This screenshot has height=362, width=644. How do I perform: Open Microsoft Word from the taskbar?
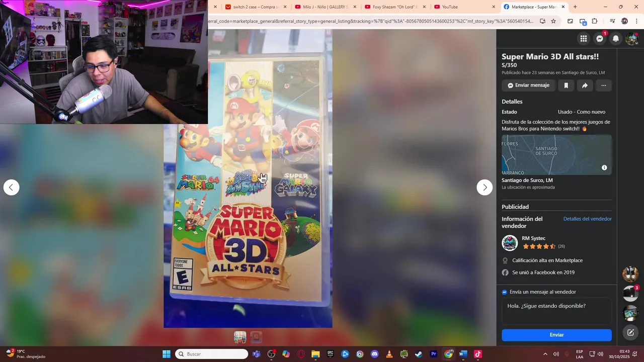463,354
